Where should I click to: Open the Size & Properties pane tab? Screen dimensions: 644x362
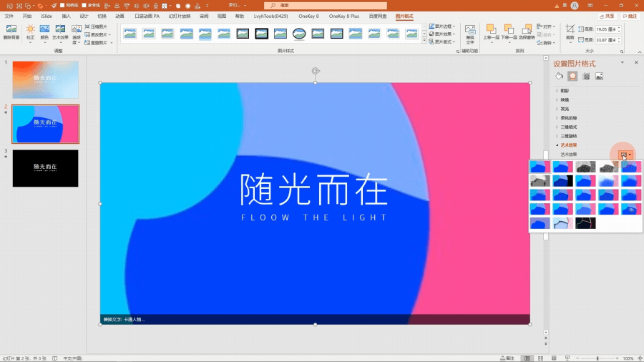tap(586, 76)
